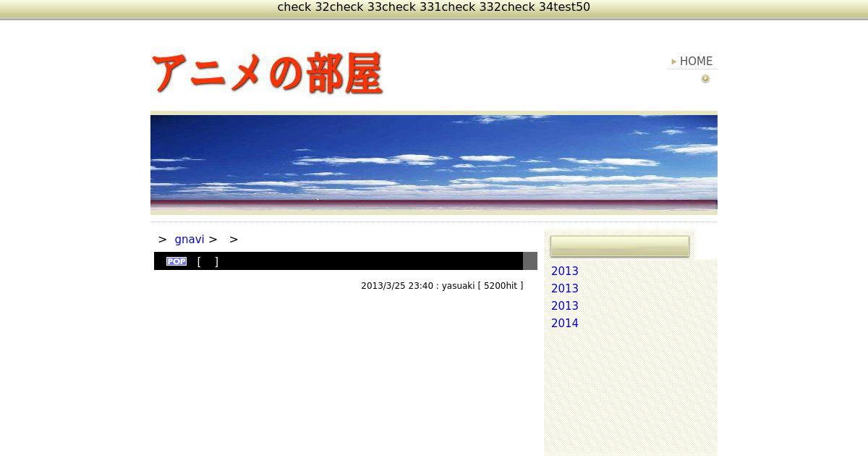Screen dimensions: 868x456
Task: Click the POP badge icon in the black title bar
Action: (176, 261)
